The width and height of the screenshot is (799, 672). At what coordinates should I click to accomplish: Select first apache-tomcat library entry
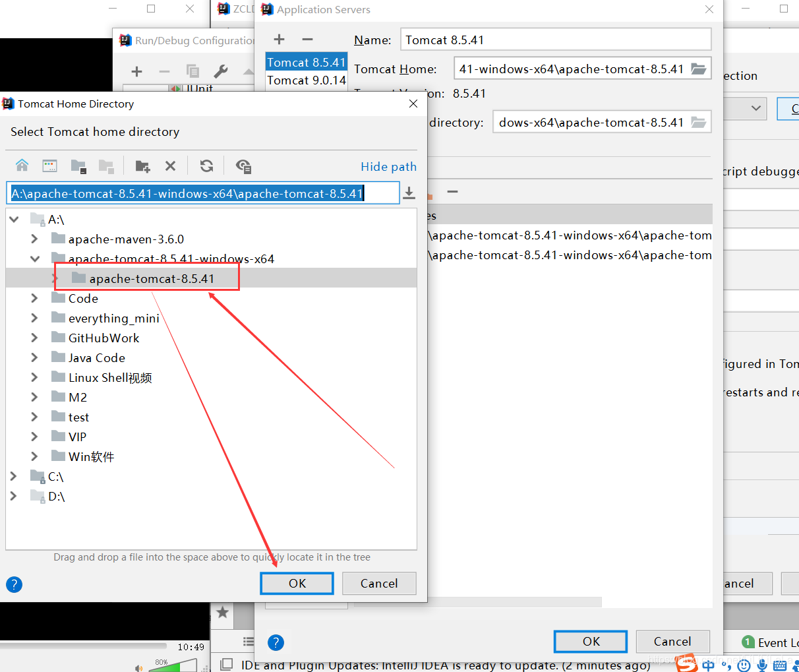coord(570,235)
